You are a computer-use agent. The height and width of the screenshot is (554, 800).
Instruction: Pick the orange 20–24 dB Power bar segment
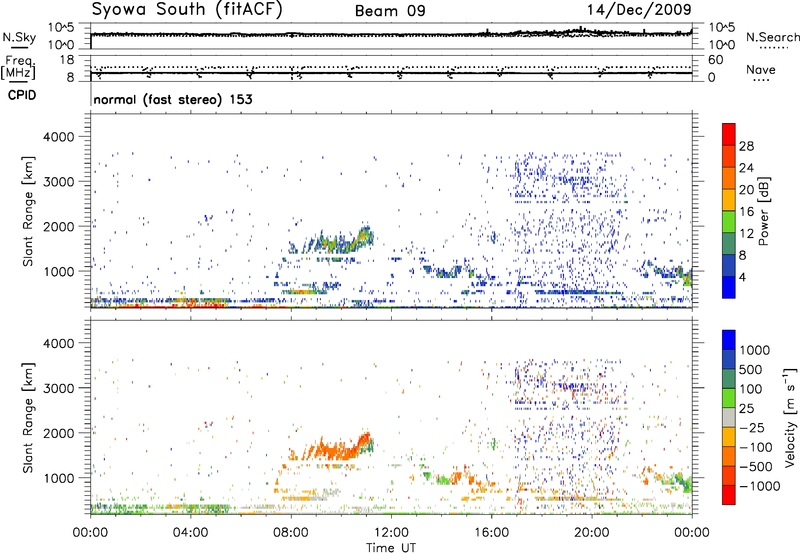tap(729, 178)
